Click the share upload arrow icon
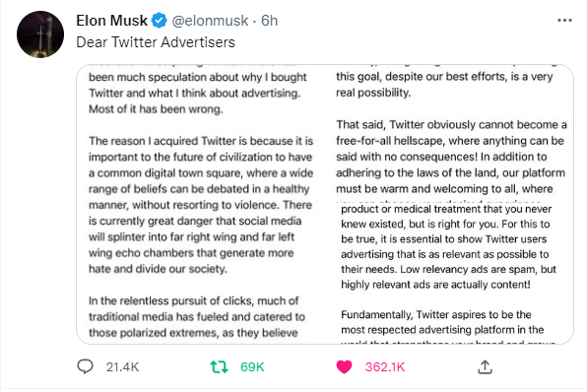This screenshot has height=392, width=587. tap(485, 366)
